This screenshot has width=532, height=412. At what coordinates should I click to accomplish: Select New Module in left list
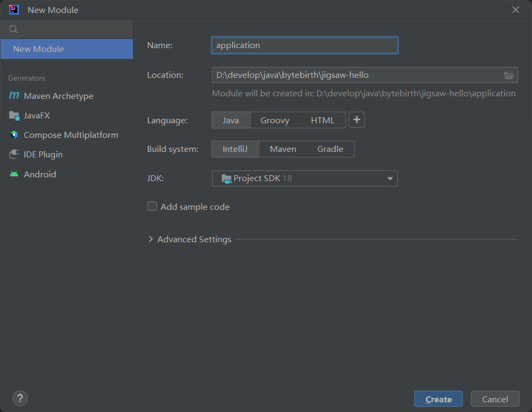coord(67,49)
